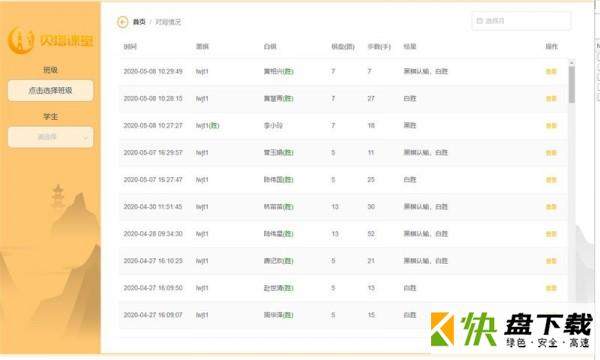The image size is (600, 360).
Task: Focus the date selection input field
Action: (x=521, y=21)
